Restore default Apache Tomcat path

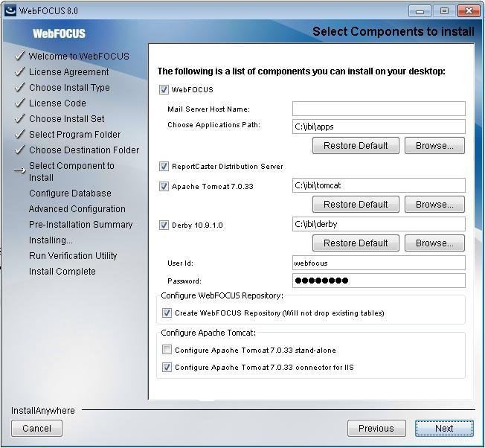[356, 205]
